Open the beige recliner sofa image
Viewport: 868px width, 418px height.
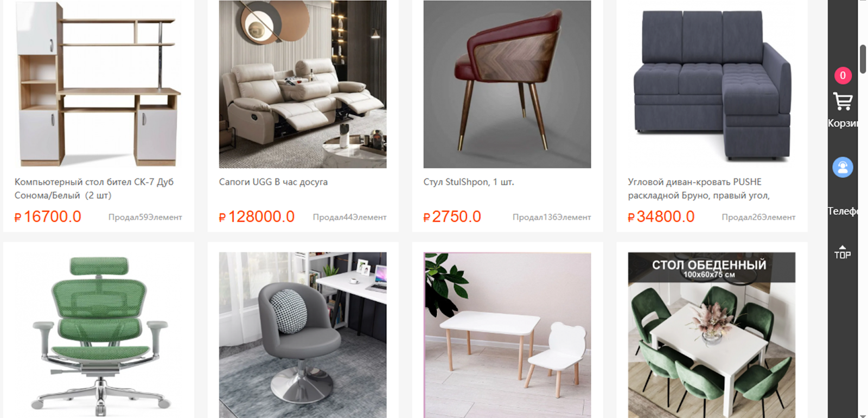303,84
